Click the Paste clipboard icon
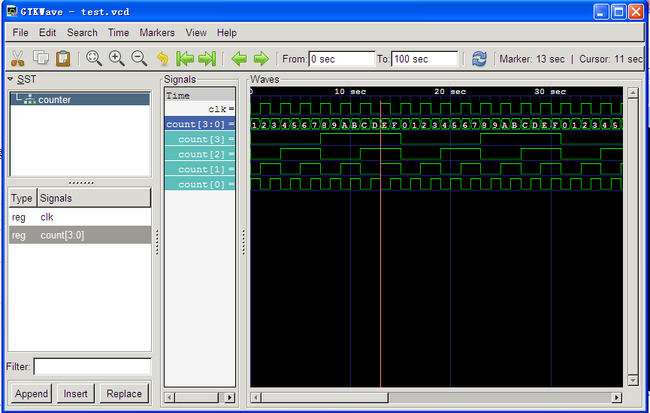The image size is (650, 413). [x=63, y=58]
